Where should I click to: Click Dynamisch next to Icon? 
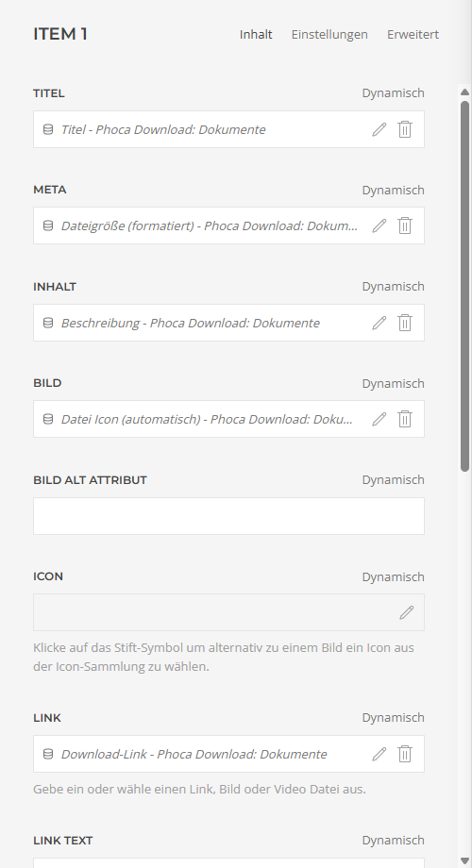click(x=394, y=576)
